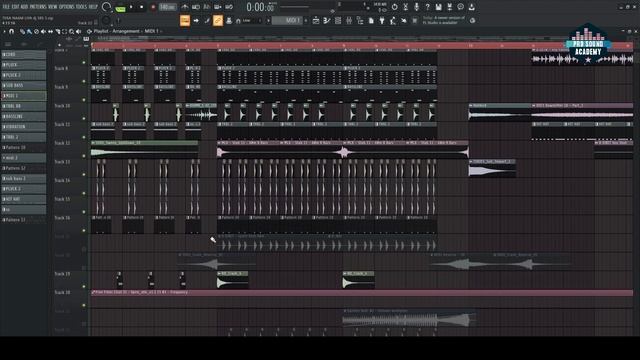Open the EDIT menu
Screen dimensions: 640x360
(x=15, y=7)
